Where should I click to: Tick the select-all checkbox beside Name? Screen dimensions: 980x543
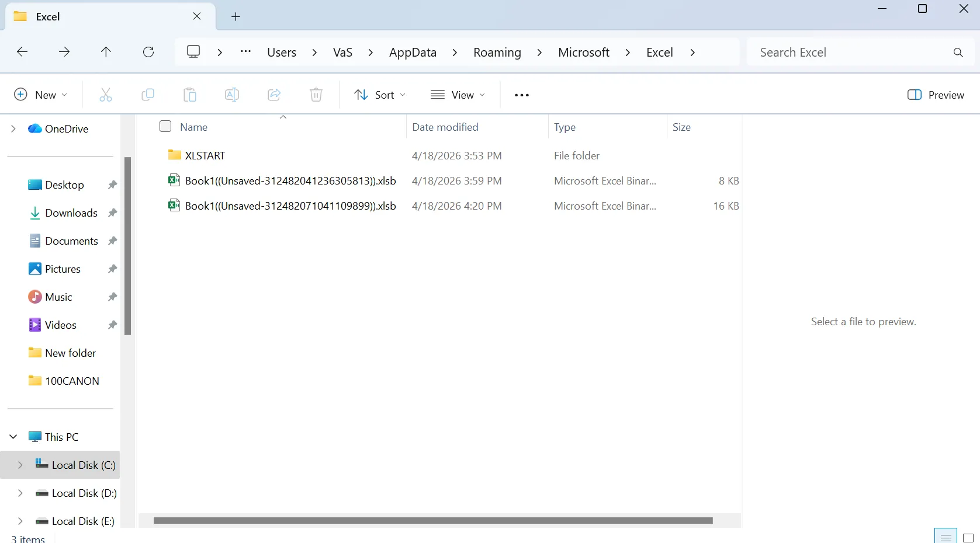[165, 126]
